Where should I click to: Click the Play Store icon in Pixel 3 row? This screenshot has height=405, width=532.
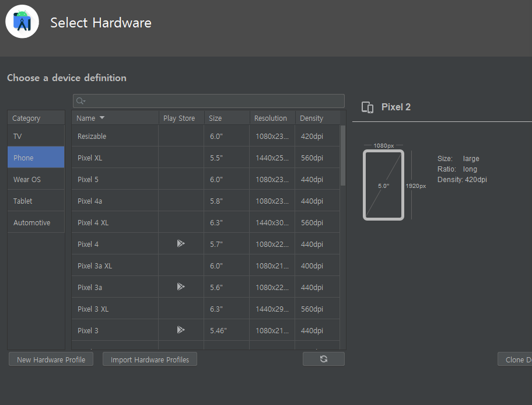(181, 330)
